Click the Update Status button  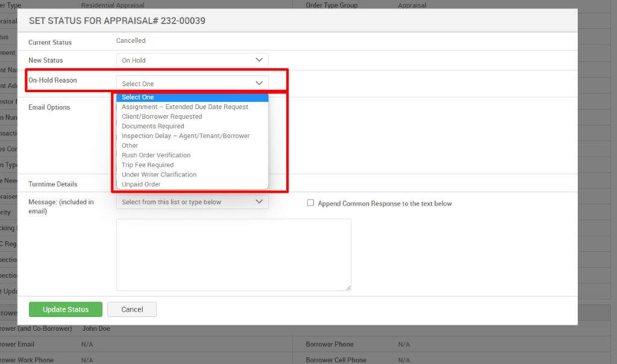tap(65, 309)
